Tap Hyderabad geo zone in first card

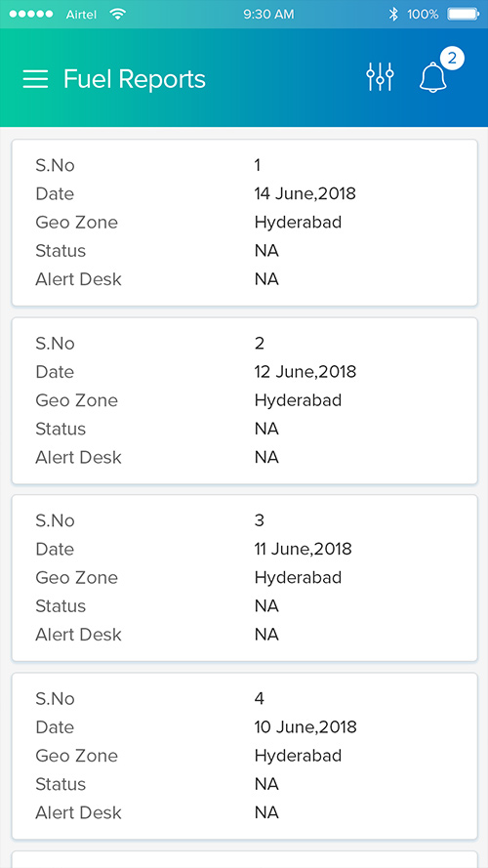[x=299, y=223]
